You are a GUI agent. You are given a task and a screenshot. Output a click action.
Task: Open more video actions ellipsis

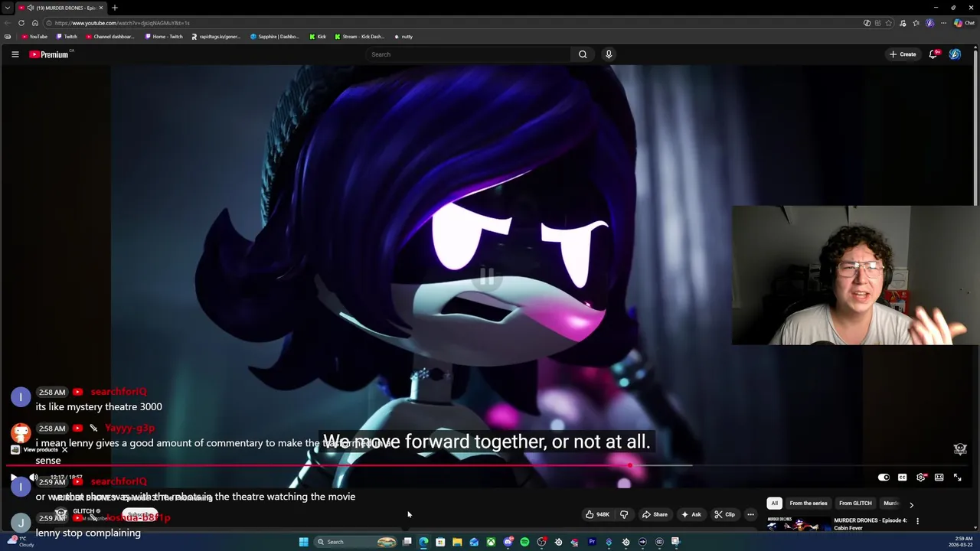(751, 514)
